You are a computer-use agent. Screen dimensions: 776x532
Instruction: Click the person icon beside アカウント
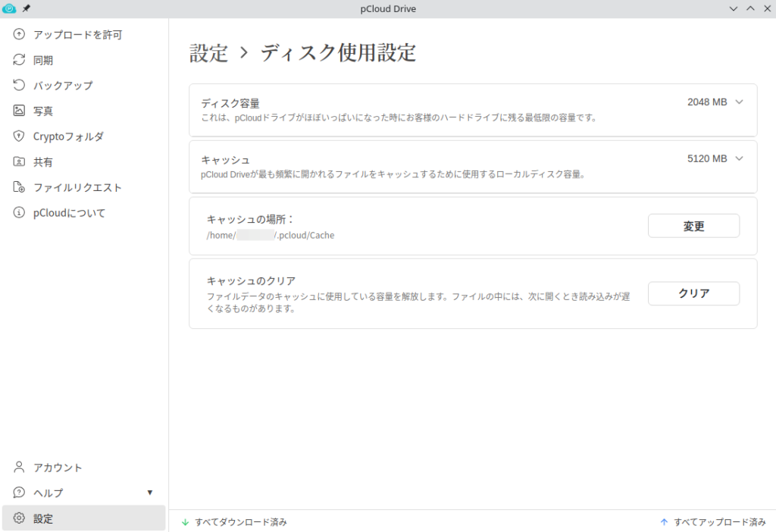[x=20, y=468]
